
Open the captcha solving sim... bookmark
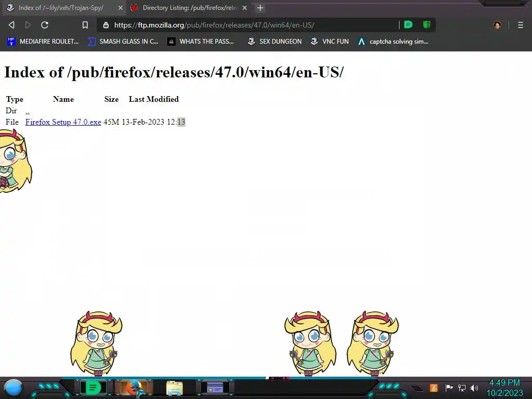(393, 42)
